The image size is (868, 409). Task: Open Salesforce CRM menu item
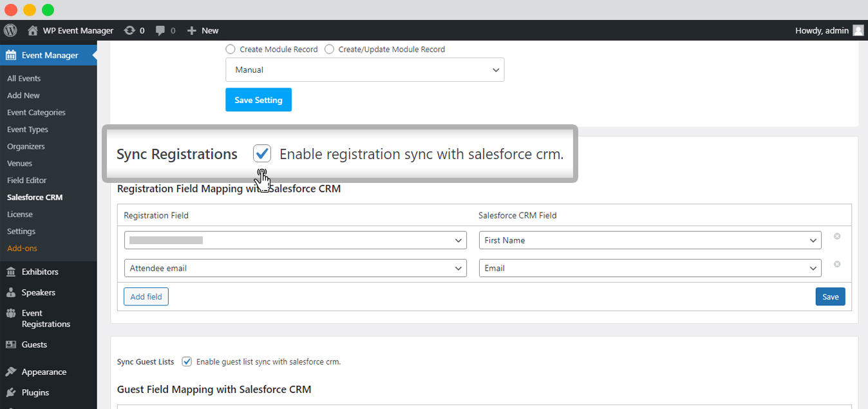[x=35, y=197]
